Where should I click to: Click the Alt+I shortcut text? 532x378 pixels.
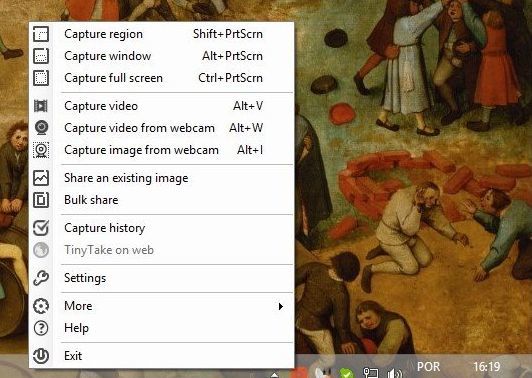coord(250,150)
